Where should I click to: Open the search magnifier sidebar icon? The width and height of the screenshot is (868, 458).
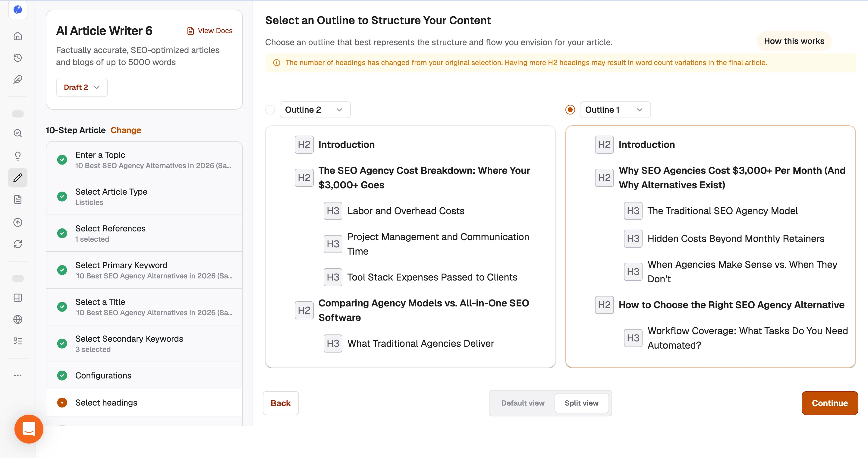pyautogui.click(x=18, y=133)
